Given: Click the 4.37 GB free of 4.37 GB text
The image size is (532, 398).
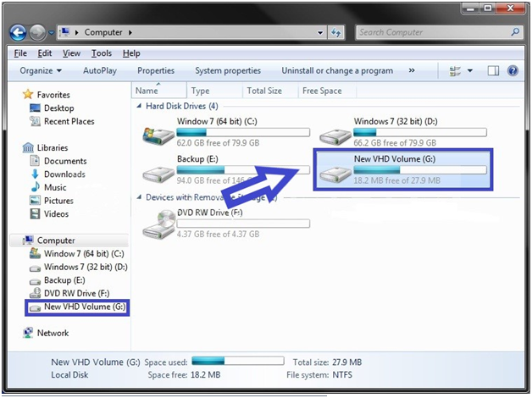Looking at the screenshot, I should [218, 235].
